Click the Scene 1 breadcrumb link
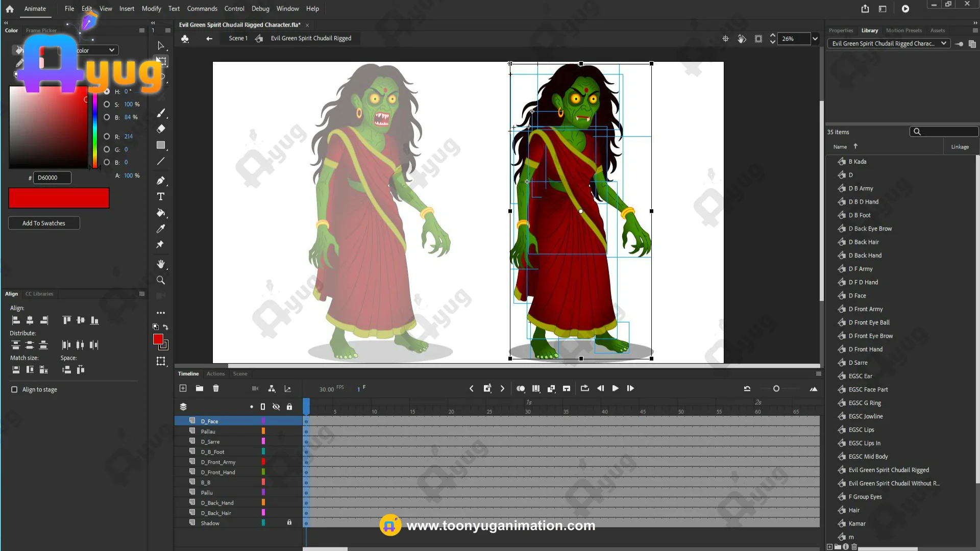The width and height of the screenshot is (980, 551). [238, 38]
